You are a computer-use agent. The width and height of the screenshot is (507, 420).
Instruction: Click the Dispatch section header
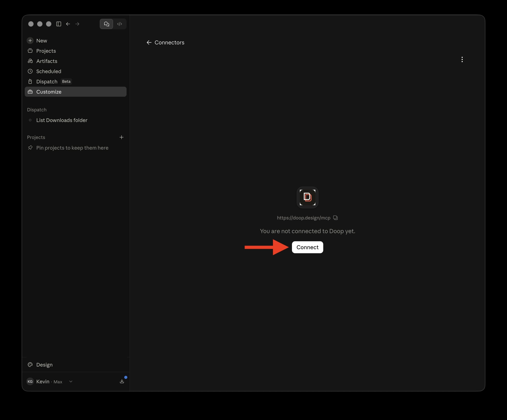tap(37, 110)
